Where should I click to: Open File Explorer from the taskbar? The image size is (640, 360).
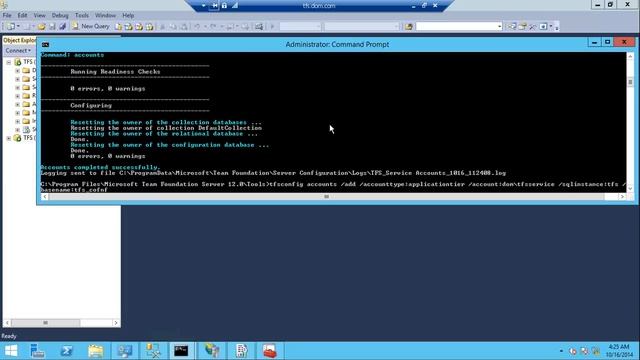click(x=96, y=351)
